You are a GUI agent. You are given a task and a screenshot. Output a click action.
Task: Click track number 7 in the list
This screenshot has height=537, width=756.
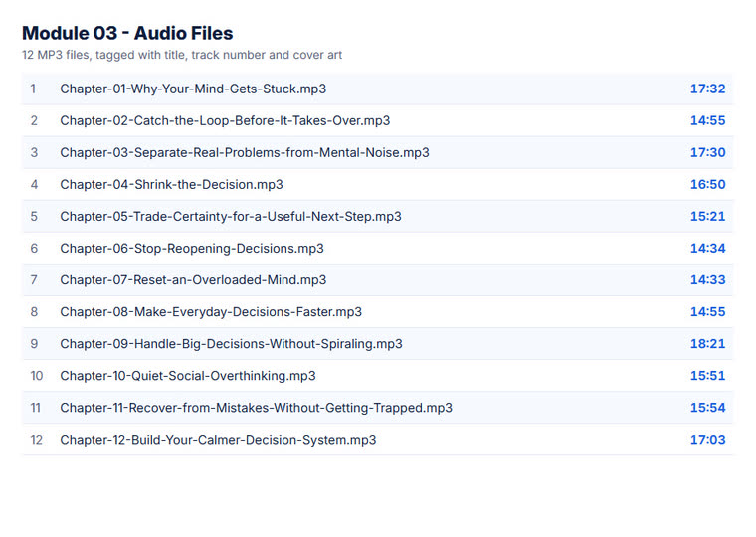pyautogui.click(x=34, y=279)
